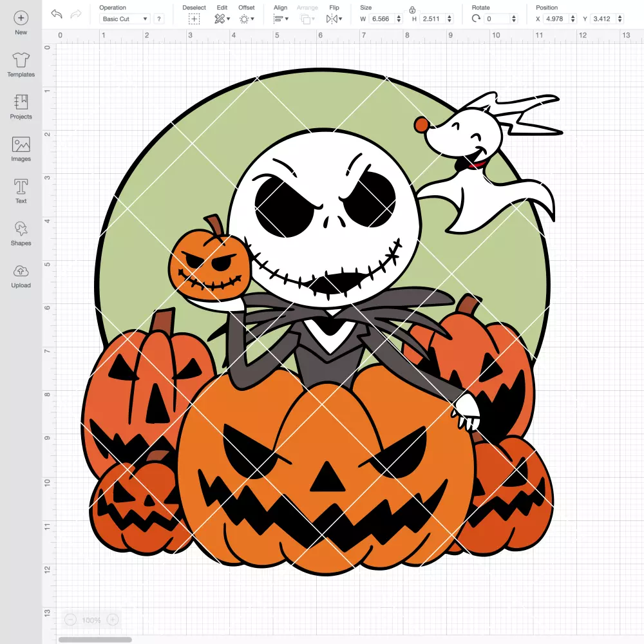Open the Edit tool dropdown
This screenshot has width=644, height=644.
click(x=222, y=19)
